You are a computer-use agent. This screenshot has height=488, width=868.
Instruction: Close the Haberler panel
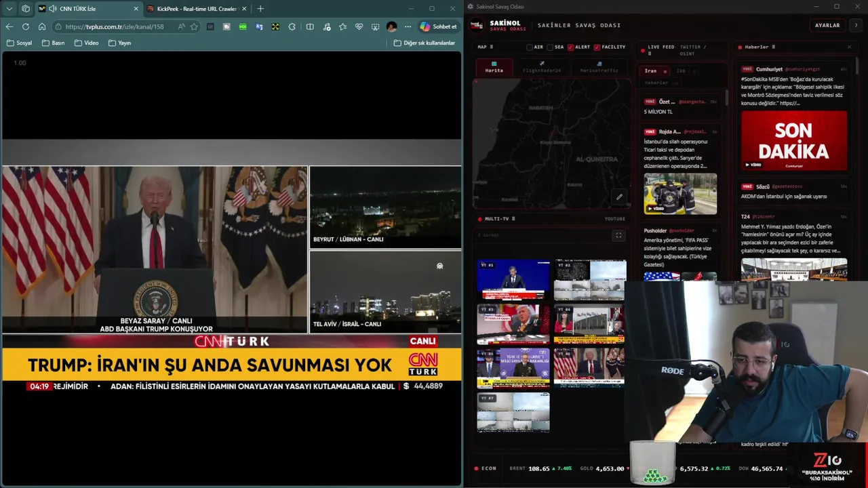coord(849,47)
